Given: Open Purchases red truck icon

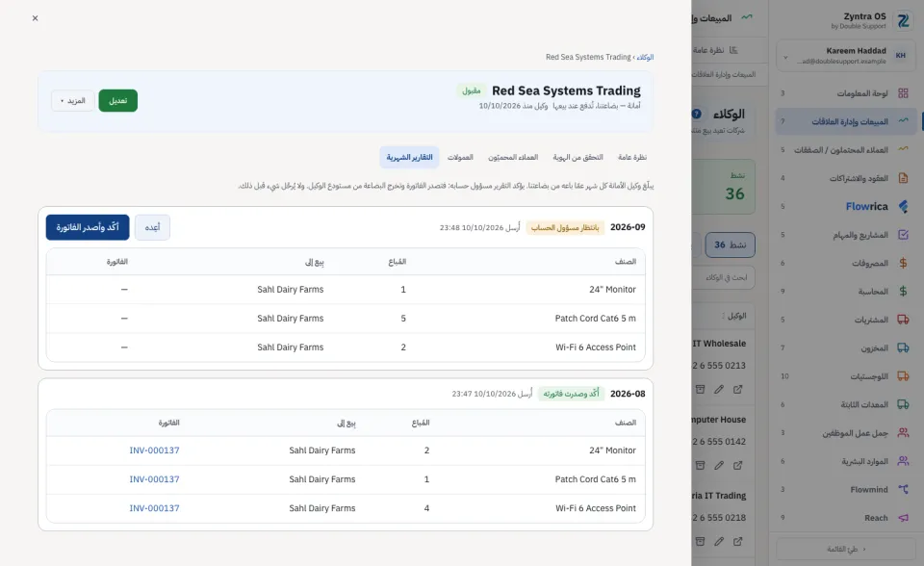Looking at the screenshot, I should [x=903, y=320].
